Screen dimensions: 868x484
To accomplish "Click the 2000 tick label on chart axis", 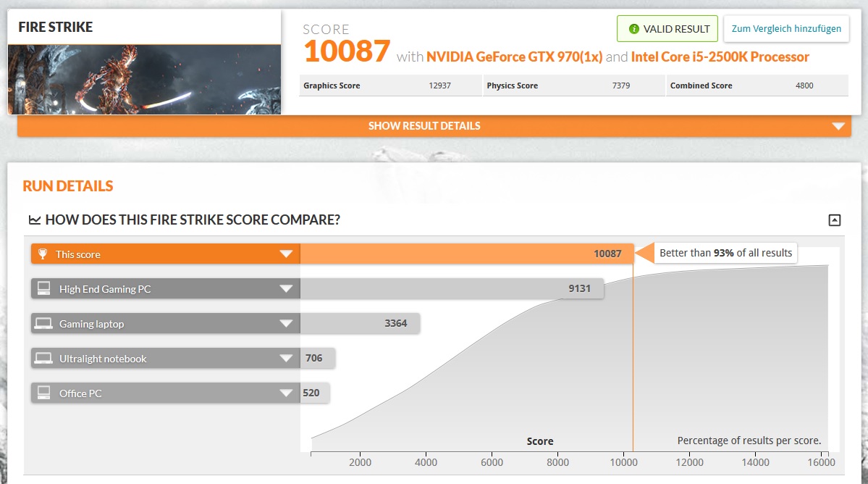I will click(x=360, y=462).
